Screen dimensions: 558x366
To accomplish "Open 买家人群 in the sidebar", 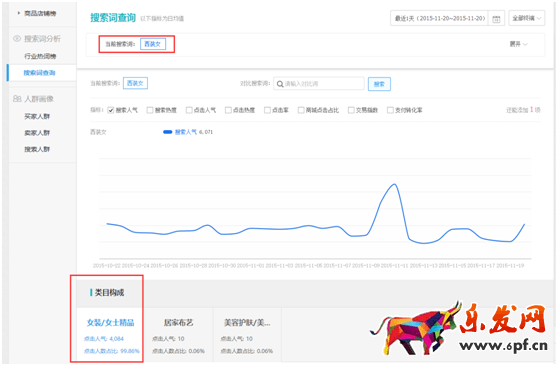I will (37, 116).
